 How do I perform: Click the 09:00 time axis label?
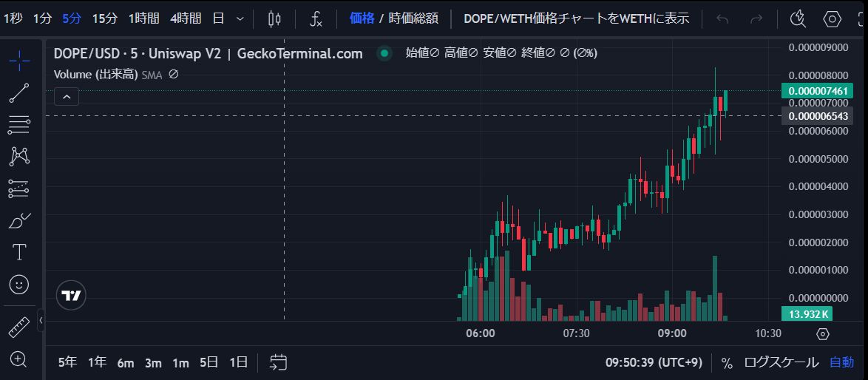pos(671,333)
